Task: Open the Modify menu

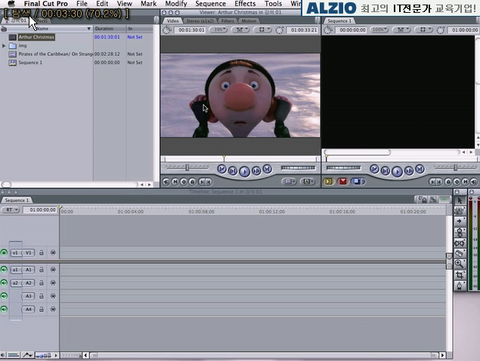Action: click(x=176, y=4)
